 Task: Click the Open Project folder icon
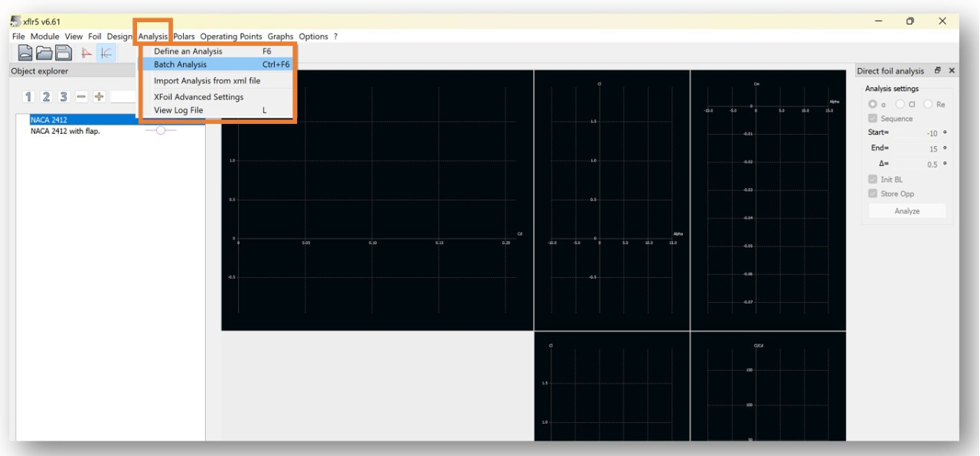click(x=44, y=53)
